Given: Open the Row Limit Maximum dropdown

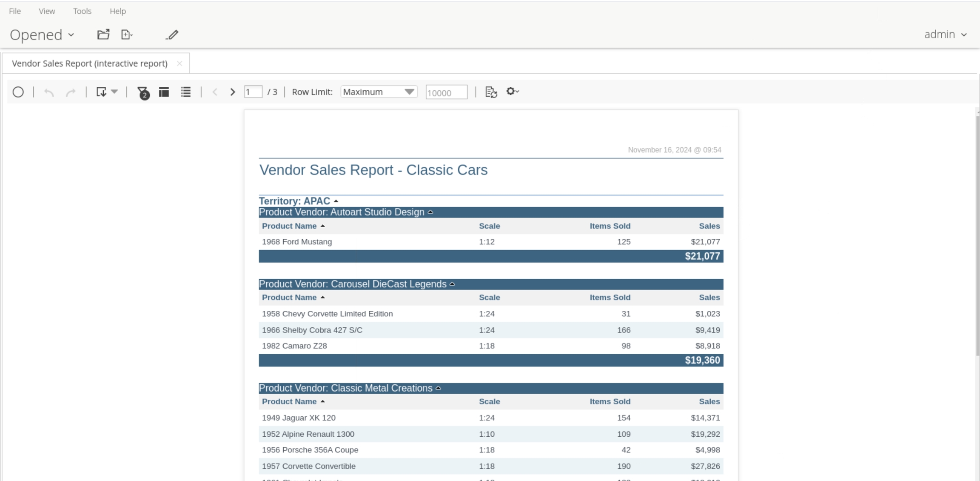Looking at the screenshot, I should coord(379,92).
